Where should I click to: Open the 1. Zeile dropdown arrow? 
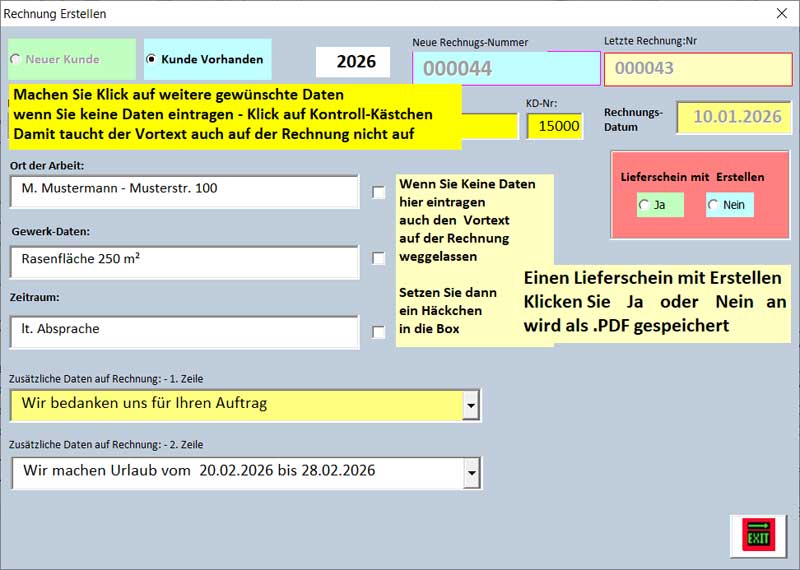[471, 405]
